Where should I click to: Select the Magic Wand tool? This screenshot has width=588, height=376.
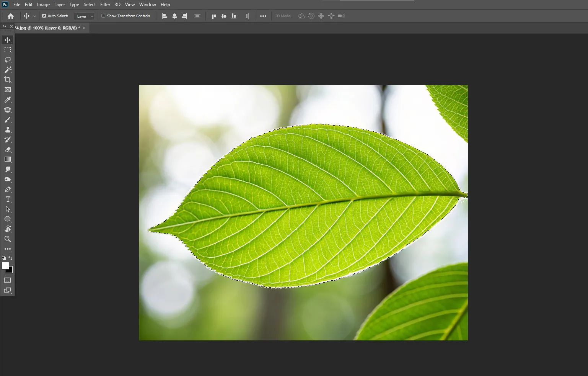click(x=8, y=70)
